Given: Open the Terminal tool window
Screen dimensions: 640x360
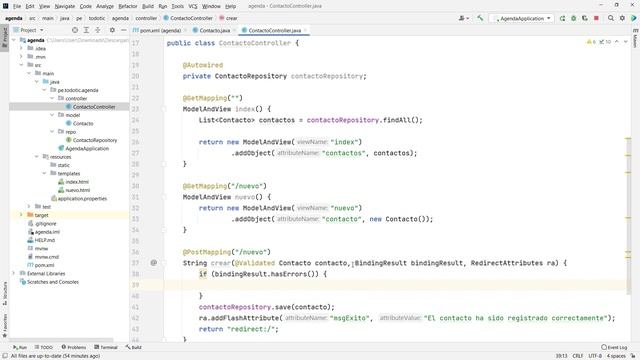Looking at the screenshot, I should (106, 347).
